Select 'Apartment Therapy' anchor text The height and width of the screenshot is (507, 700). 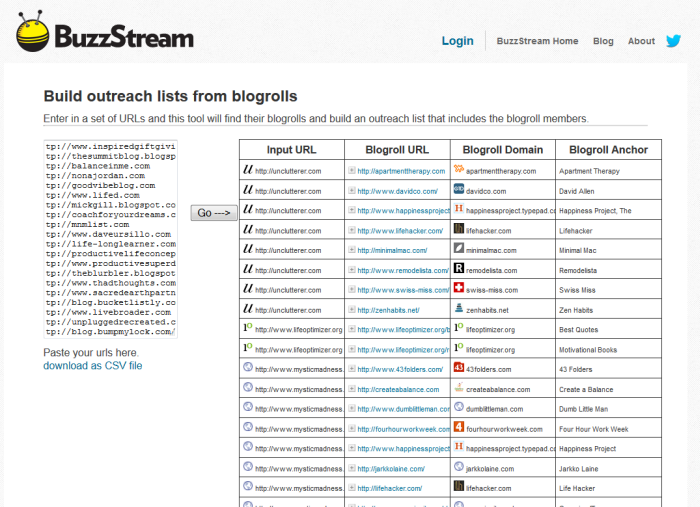click(589, 171)
